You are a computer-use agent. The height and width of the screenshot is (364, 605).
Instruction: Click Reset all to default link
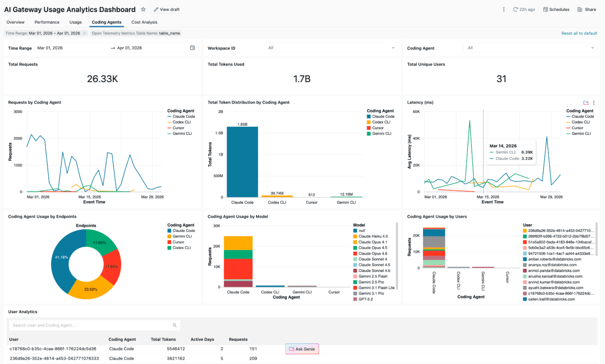click(579, 33)
